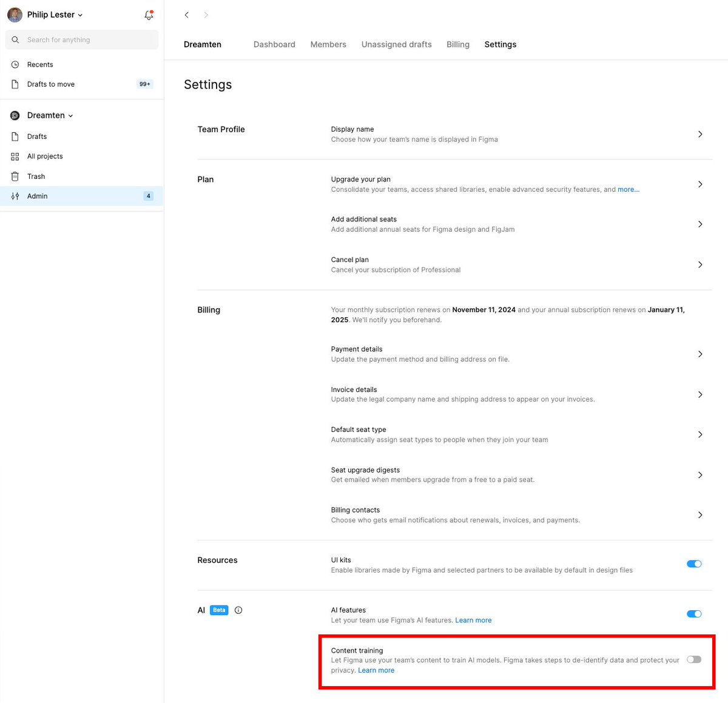Click the search magnifier icon
This screenshot has height=703, width=728.
16,39
